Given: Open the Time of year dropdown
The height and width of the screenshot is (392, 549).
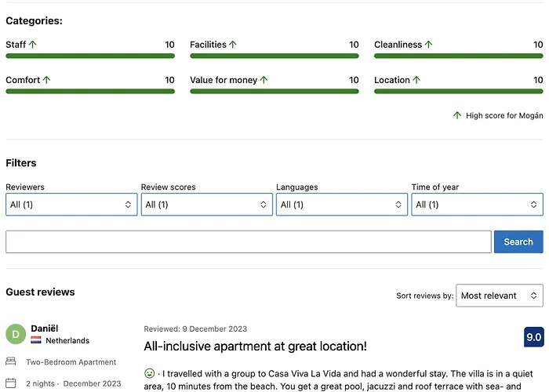Looking at the screenshot, I should (477, 205).
